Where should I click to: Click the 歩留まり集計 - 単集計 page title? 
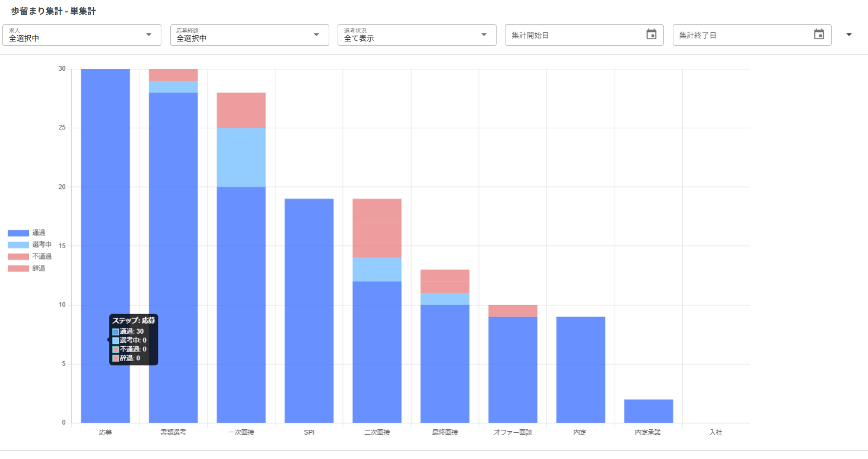(53, 11)
